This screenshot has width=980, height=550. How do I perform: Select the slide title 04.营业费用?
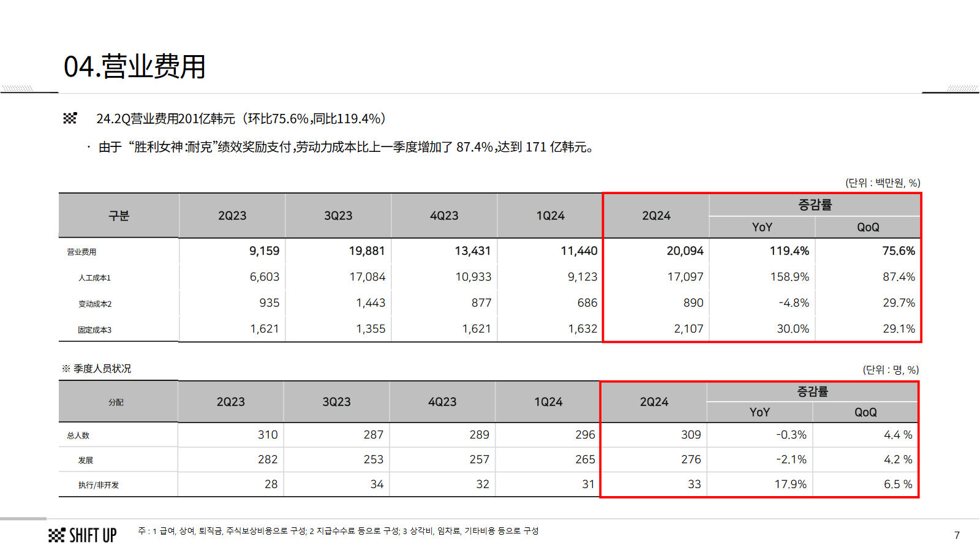pyautogui.click(x=135, y=67)
